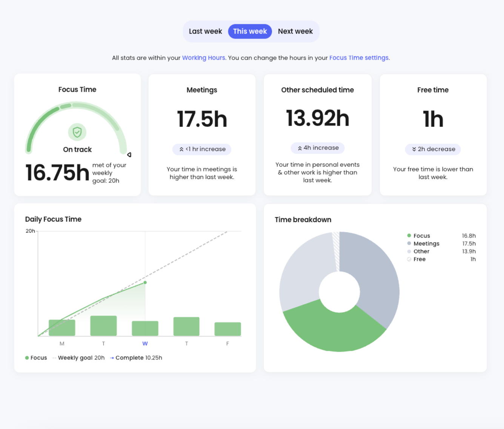504x429 pixels.
Task: Click the shield badge in the Focus Time gauge
Action: (x=77, y=133)
